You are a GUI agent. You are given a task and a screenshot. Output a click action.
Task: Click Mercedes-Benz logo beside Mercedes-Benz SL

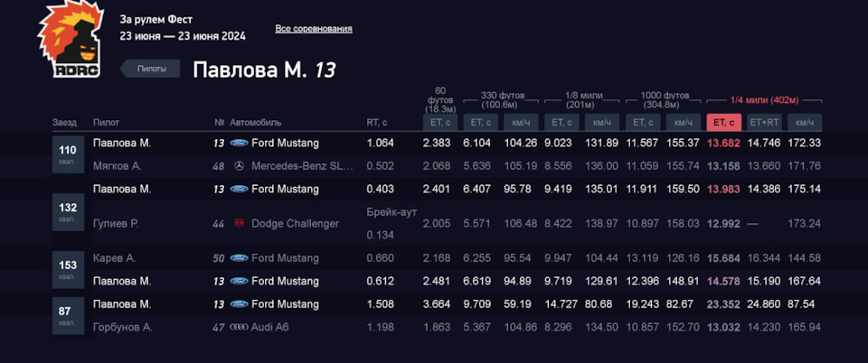click(x=239, y=166)
